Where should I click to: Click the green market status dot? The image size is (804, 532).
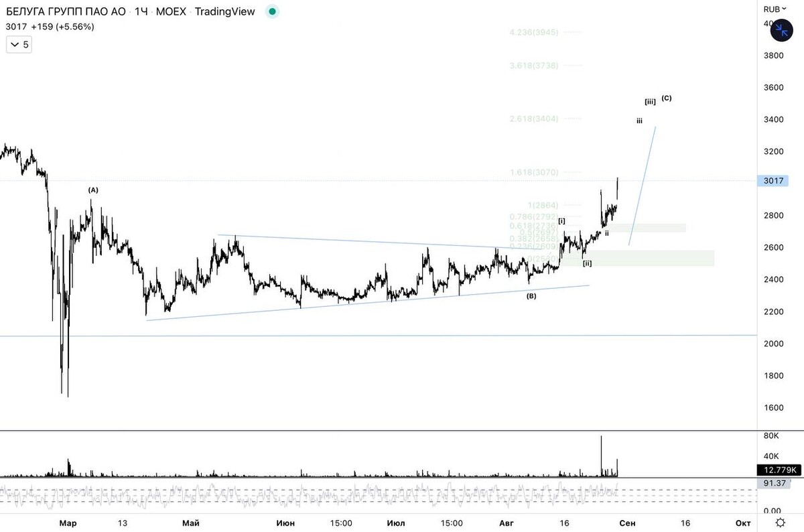(x=271, y=11)
